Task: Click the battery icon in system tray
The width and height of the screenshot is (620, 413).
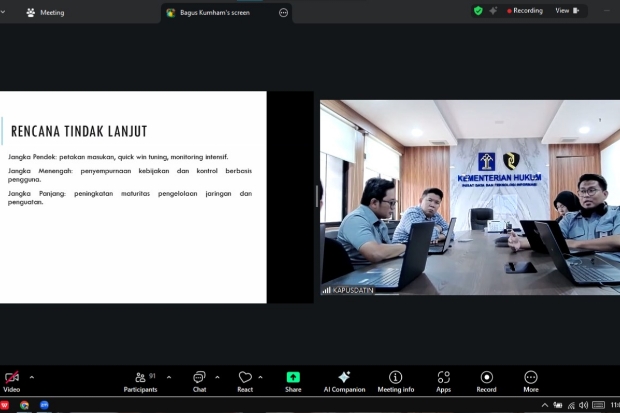Action: click(x=558, y=405)
